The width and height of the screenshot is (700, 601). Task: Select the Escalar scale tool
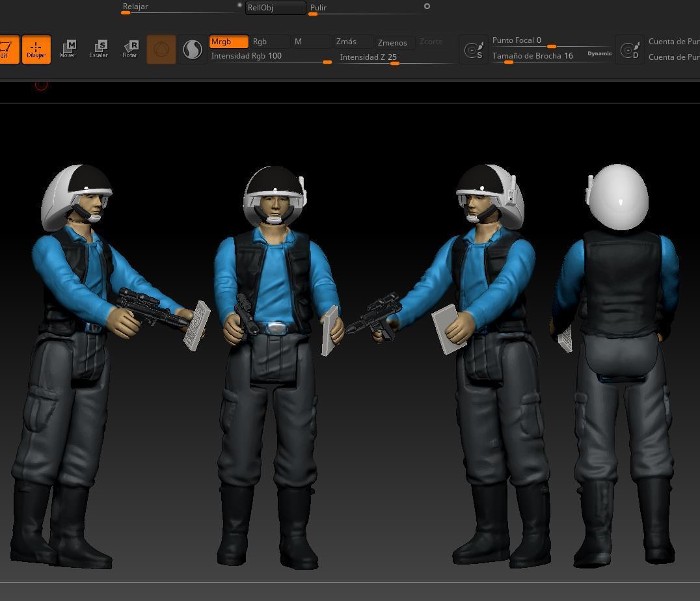pos(99,49)
